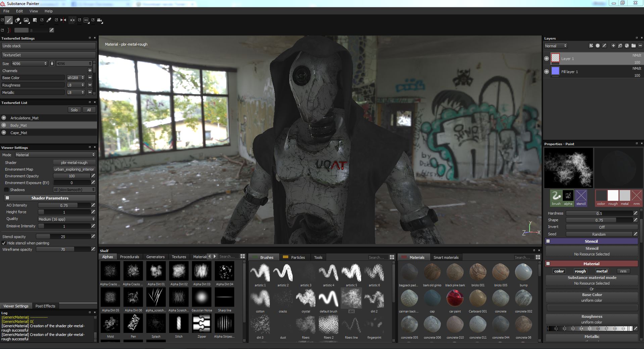Add a new layer with plus icon
The width and height of the screenshot is (644, 349).
pos(613,46)
